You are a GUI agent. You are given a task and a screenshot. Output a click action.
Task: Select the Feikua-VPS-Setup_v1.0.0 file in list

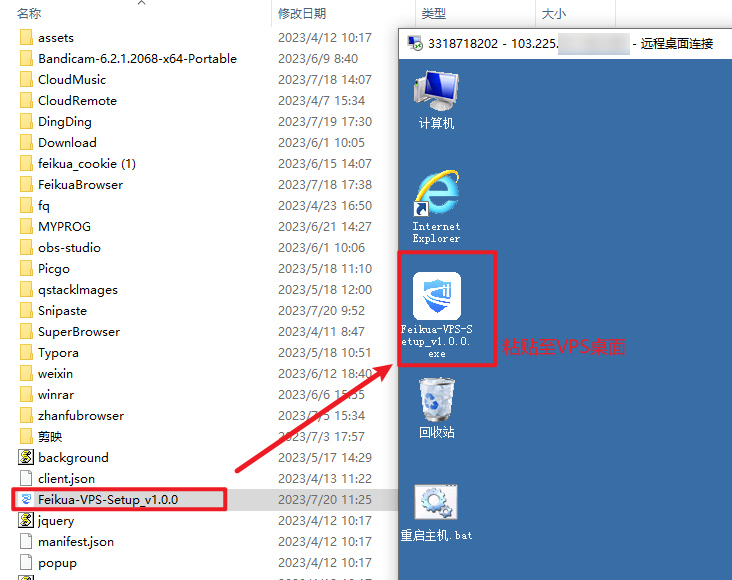108,499
